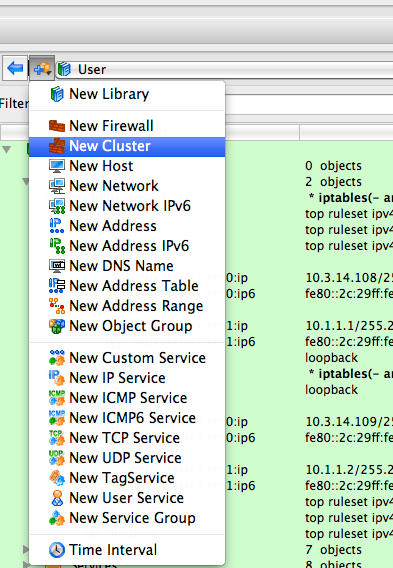Choose New ICMP Service text entry
Viewport: 393px width, 568px height.
[x=128, y=398]
